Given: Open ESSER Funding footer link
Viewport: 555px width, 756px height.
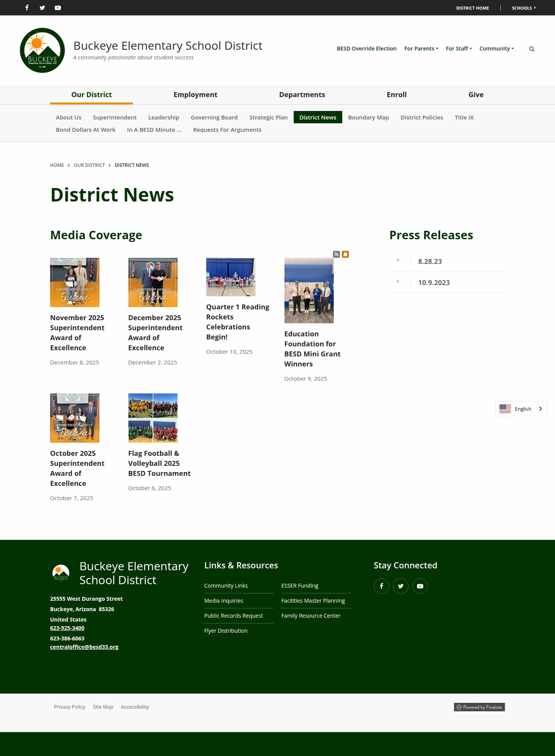Looking at the screenshot, I should 300,586.
